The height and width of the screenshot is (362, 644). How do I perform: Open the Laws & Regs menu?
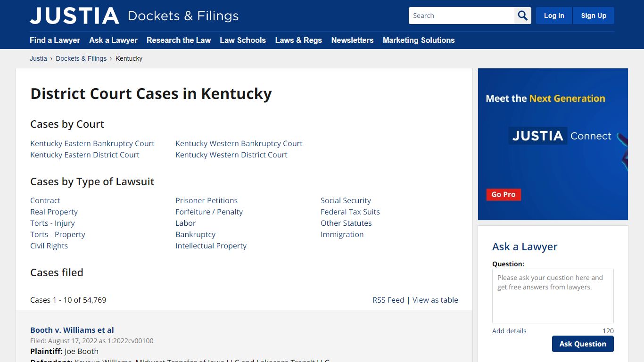coord(298,41)
